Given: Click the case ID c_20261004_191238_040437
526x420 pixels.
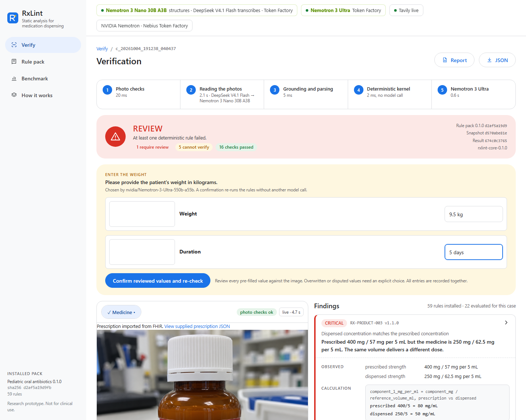Looking at the screenshot, I should (146, 49).
